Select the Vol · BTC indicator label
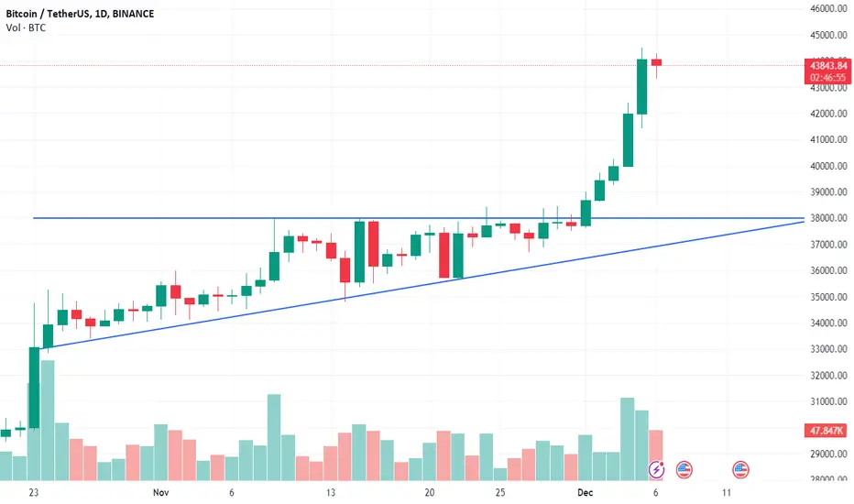The image size is (854, 504). 26,27
